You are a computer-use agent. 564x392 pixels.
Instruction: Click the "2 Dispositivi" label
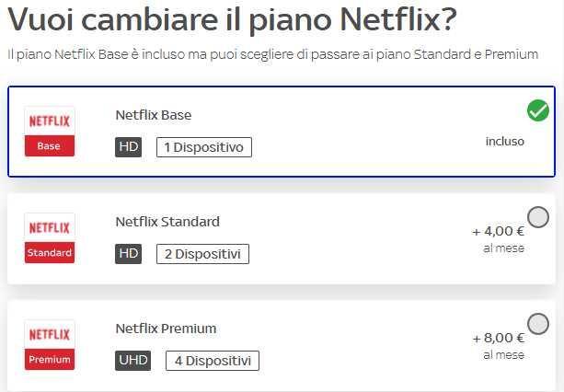pos(202,253)
